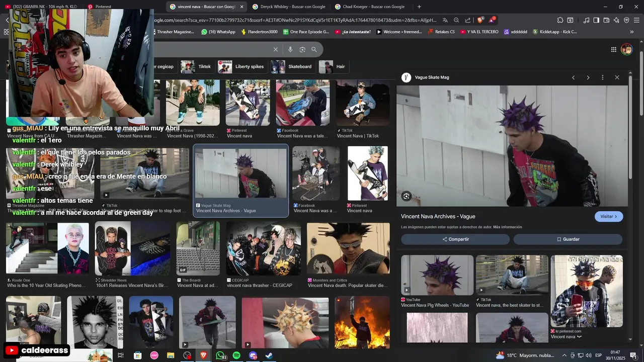The height and width of the screenshot is (362, 644).
Task: Open the Monsters and Critics result image
Action: (348, 249)
